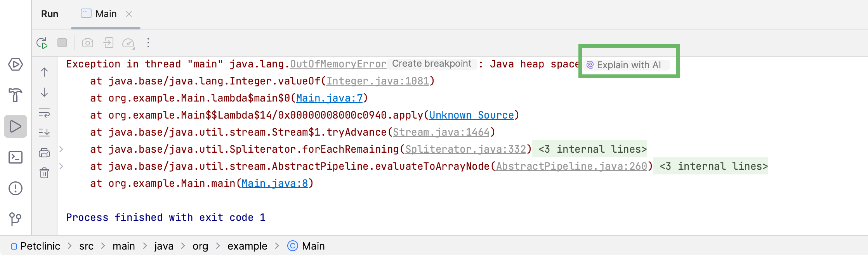Viewport: 868px width, 255px height.
Task: Clear console with the trash icon
Action: pos(44,173)
